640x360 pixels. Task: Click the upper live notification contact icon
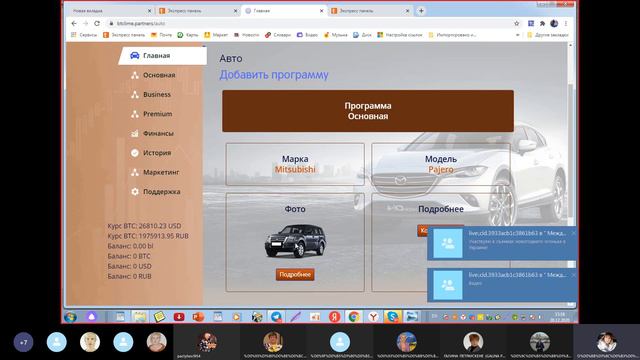tap(448, 243)
